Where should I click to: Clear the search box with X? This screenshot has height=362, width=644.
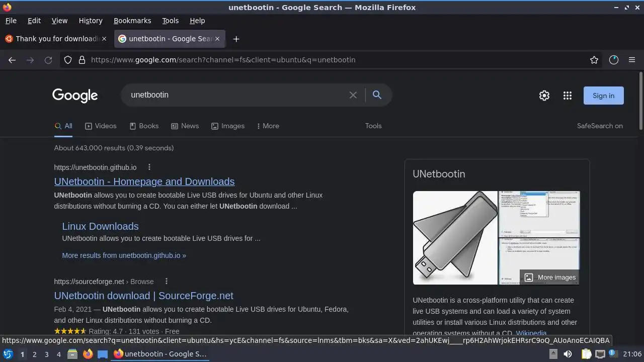pyautogui.click(x=353, y=95)
